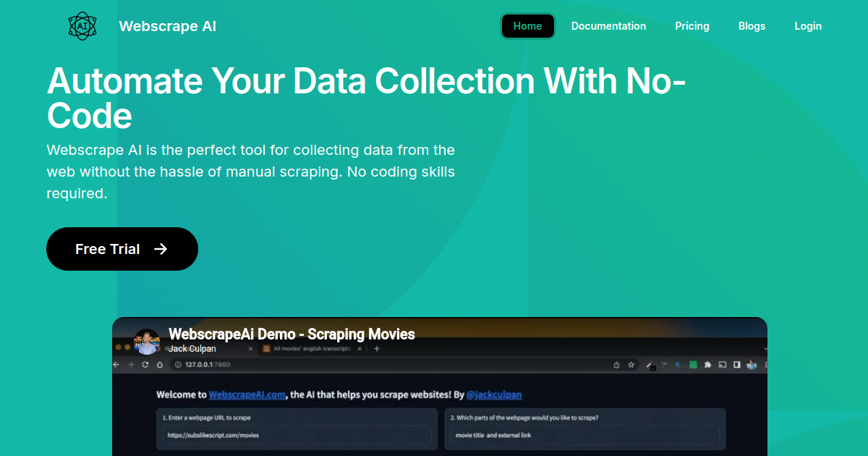This screenshot has width=868, height=456.
Task: Click Jack Culpan's channel avatar
Action: coord(147,342)
